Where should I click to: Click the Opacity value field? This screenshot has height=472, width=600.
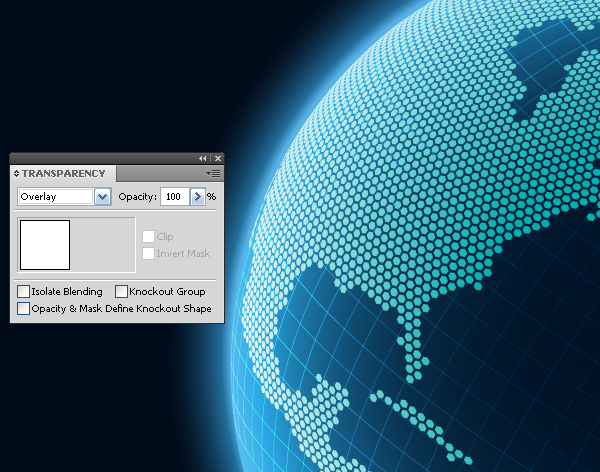click(175, 197)
